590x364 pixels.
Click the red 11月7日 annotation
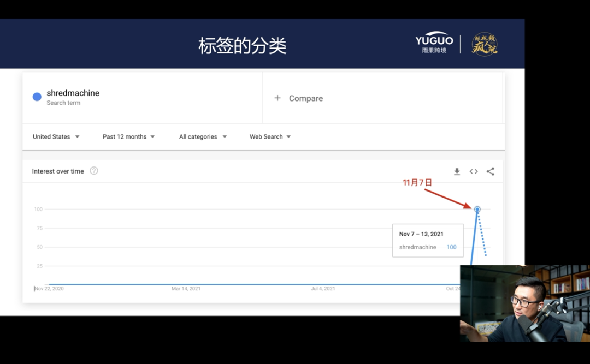417,182
